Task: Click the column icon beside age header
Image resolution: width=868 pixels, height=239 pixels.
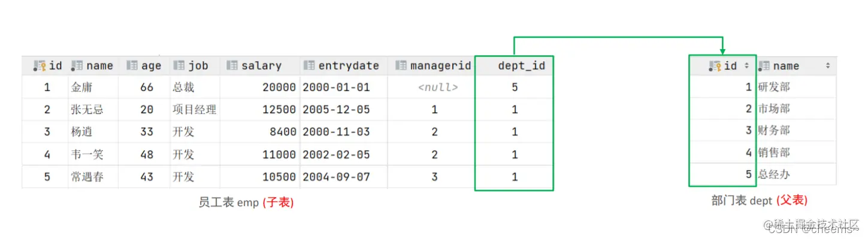Action: [x=132, y=66]
